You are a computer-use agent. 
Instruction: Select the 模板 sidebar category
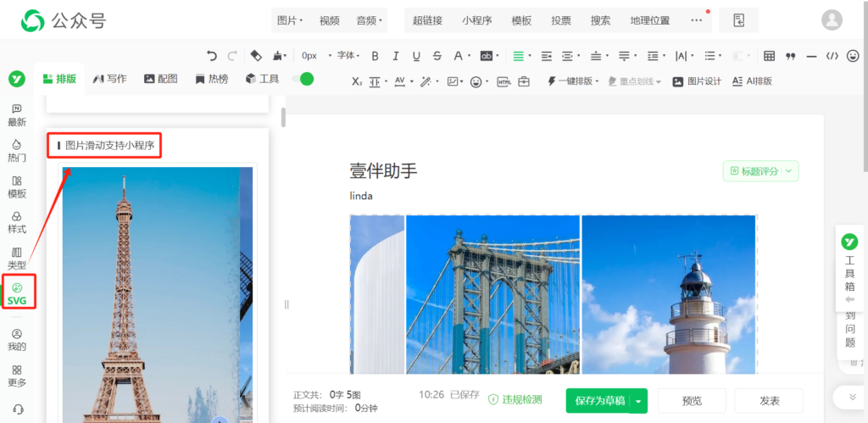tap(17, 187)
